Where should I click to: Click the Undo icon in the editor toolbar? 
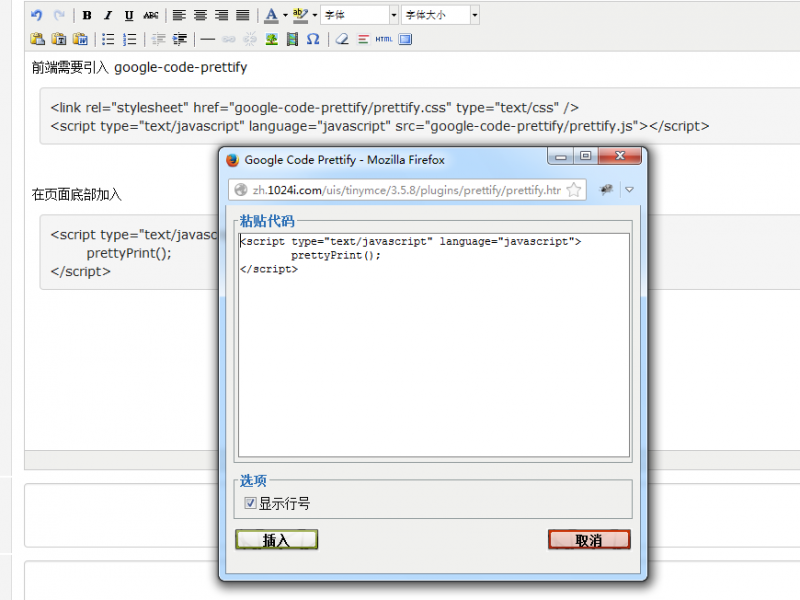point(37,15)
